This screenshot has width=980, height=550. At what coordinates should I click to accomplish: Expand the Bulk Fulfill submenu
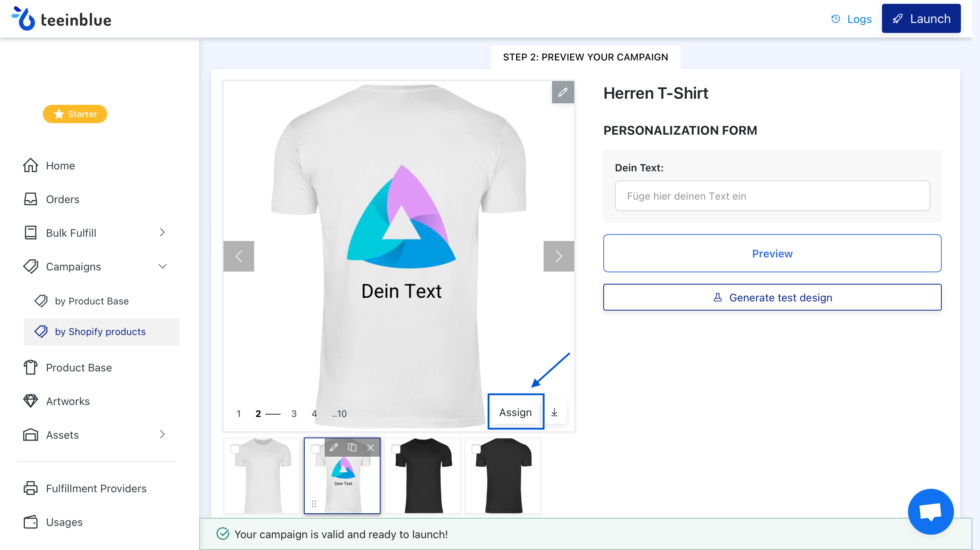tap(162, 233)
